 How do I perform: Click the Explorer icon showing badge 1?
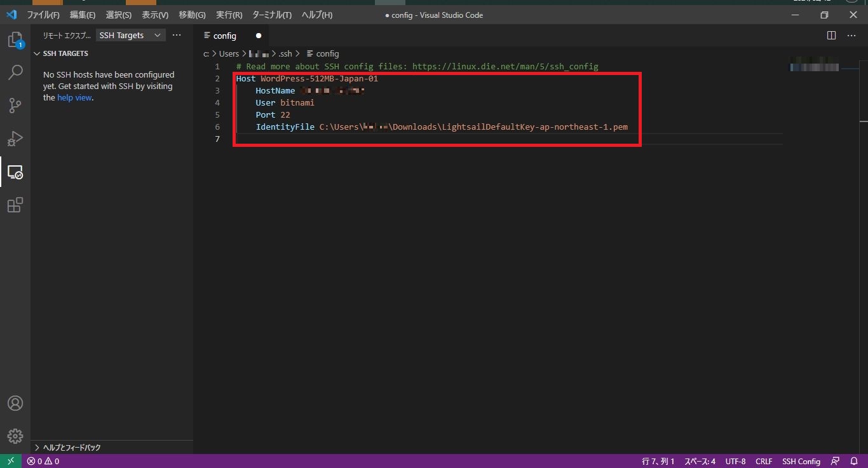coord(15,39)
